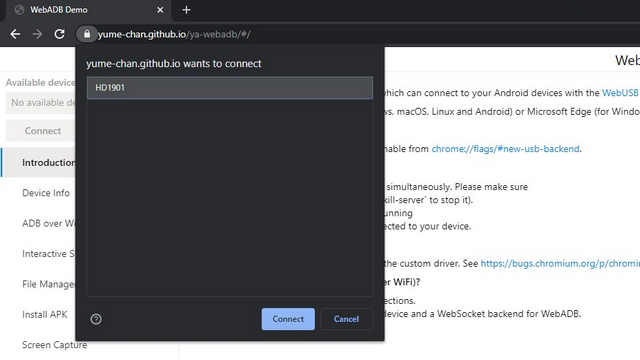
Task: Open a new browser tab
Action: (187, 10)
